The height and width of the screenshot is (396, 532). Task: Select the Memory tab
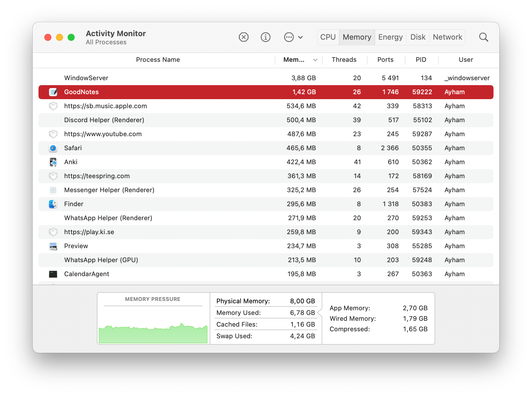357,37
